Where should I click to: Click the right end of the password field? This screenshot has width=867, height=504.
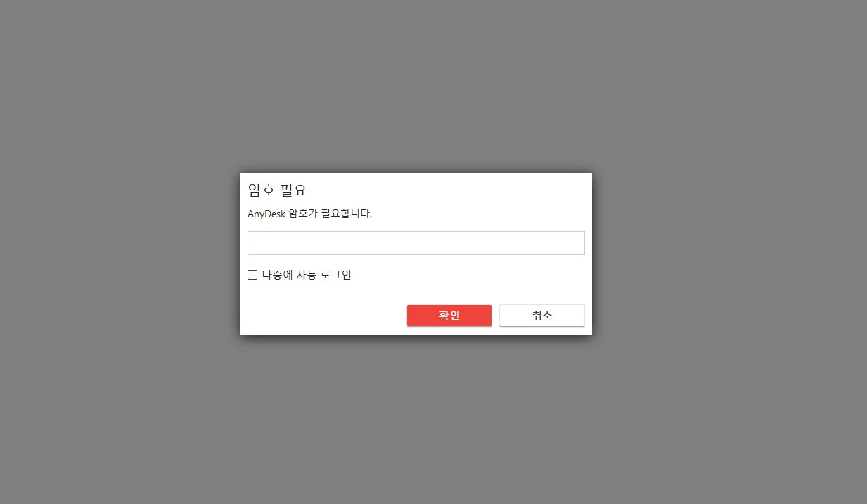(578, 243)
